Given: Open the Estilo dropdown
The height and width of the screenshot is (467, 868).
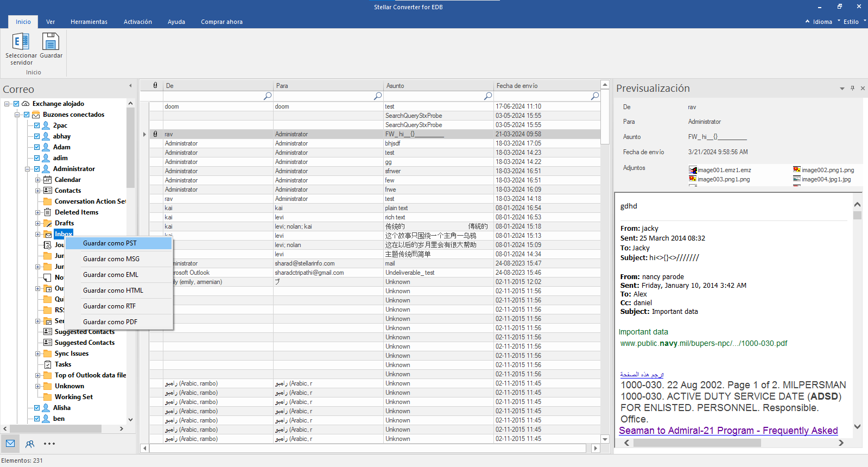Looking at the screenshot, I should click(x=854, y=22).
